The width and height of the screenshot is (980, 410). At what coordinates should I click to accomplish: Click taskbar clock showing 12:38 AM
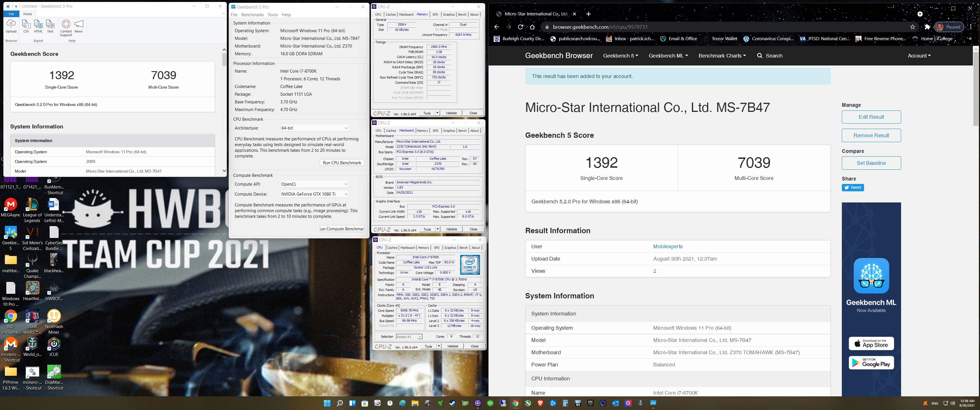pyautogui.click(x=967, y=403)
